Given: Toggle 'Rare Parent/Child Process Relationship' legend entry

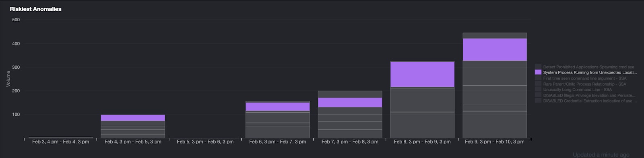Looking at the screenshot, I should point(584,84).
